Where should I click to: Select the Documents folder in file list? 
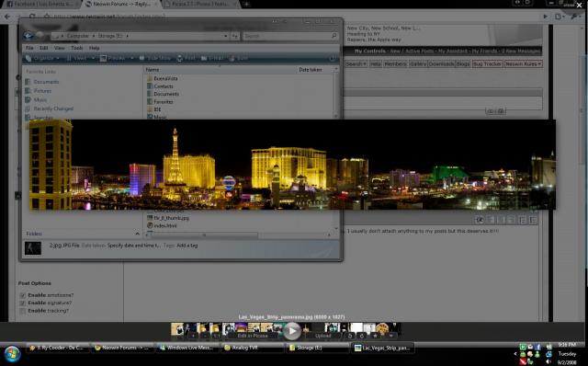pos(163,94)
